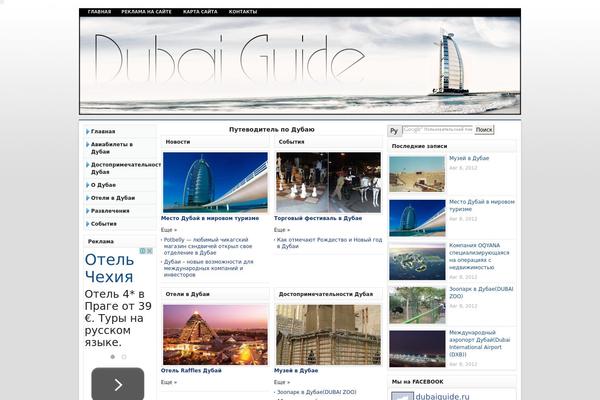
Task: Open Дубаи – новые возможности news link
Action: coord(209,268)
